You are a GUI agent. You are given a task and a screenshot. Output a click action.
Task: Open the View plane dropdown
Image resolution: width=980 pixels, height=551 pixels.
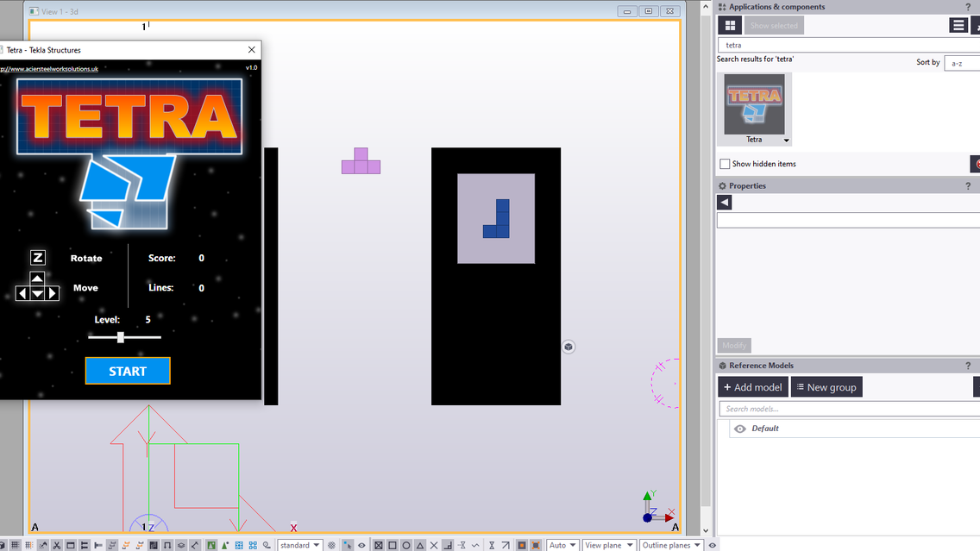[x=609, y=545]
